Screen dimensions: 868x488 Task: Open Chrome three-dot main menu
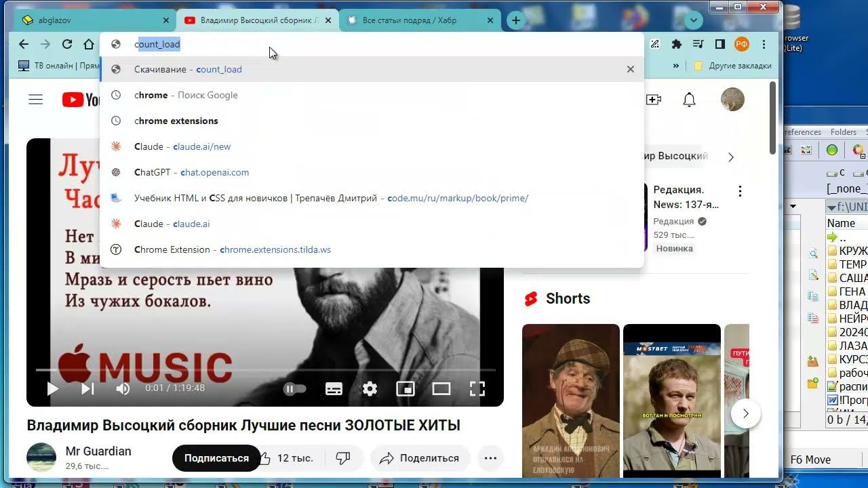tap(764, 44)
